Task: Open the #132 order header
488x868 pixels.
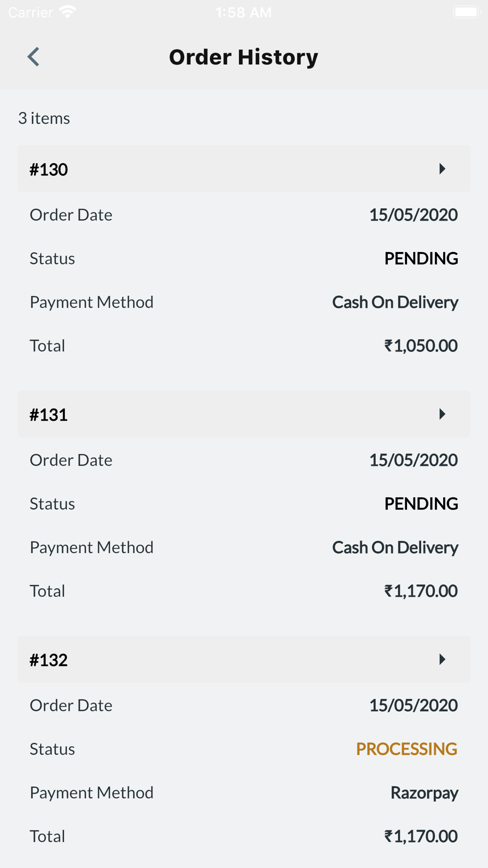Action: tap(244, 659)
